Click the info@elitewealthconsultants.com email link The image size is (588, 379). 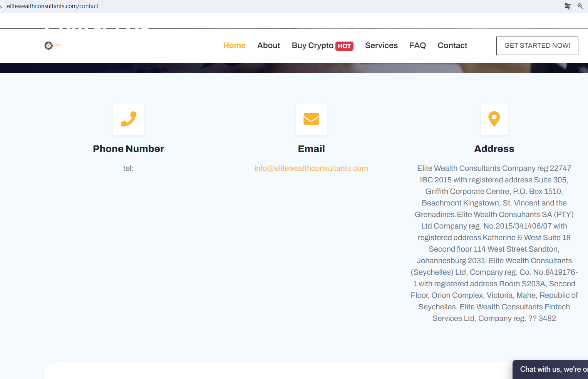(x=311, y=168)
